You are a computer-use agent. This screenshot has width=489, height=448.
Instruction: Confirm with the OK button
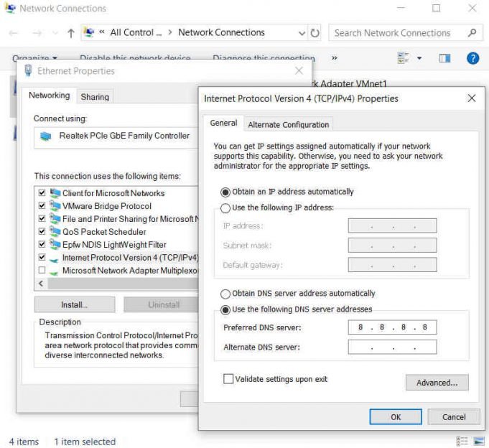coord(396,417)
